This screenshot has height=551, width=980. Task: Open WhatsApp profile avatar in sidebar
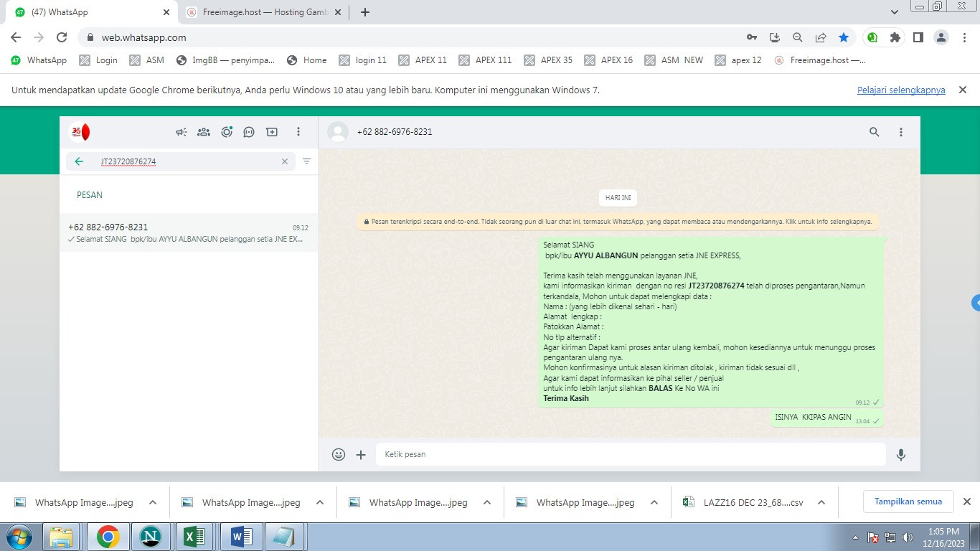click(x=80, y=132)
